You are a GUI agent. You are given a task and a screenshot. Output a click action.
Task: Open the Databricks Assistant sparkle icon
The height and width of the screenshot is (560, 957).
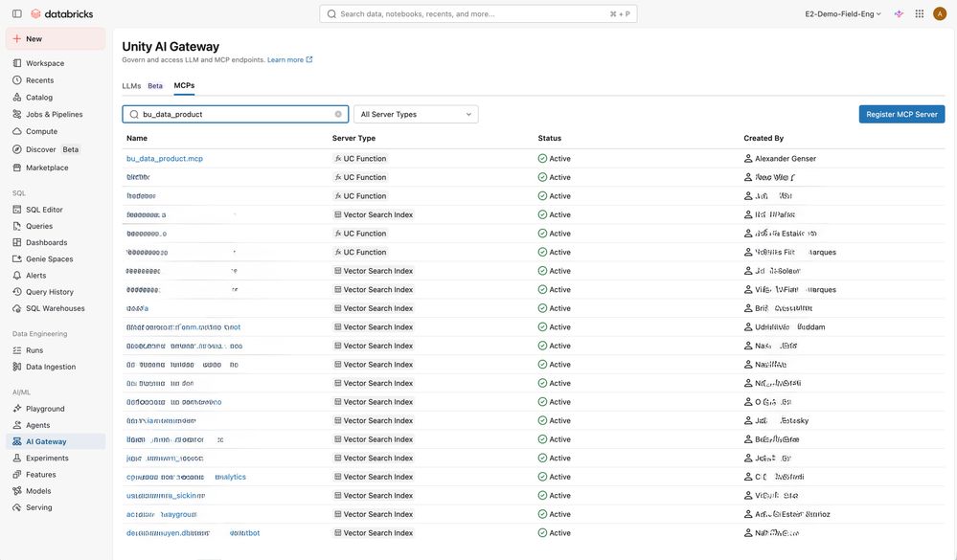pos(899,14)
